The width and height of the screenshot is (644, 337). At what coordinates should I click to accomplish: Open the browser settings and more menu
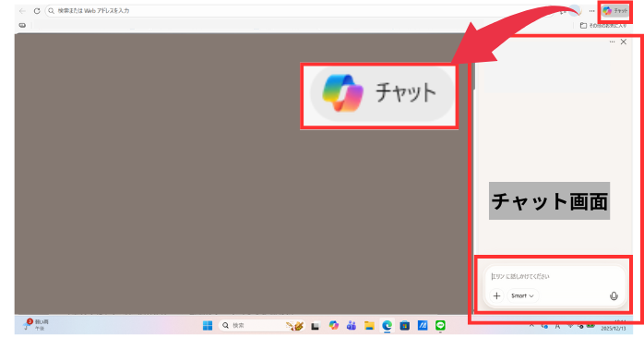591,11
